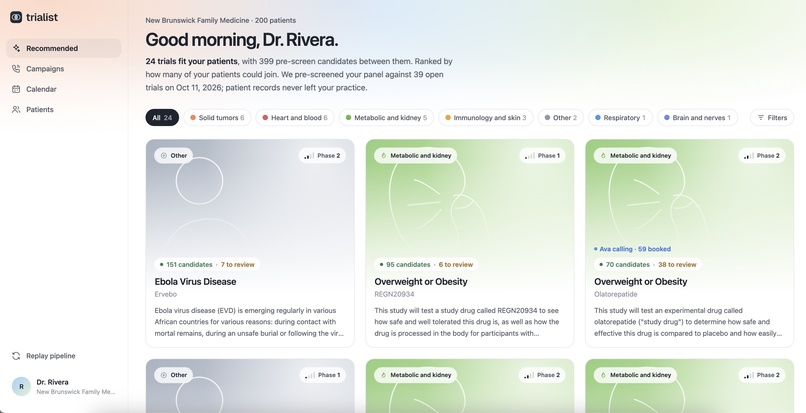The image size is (806, 413).
Task: Click the Campaigns phone icon
Action: 16,68
